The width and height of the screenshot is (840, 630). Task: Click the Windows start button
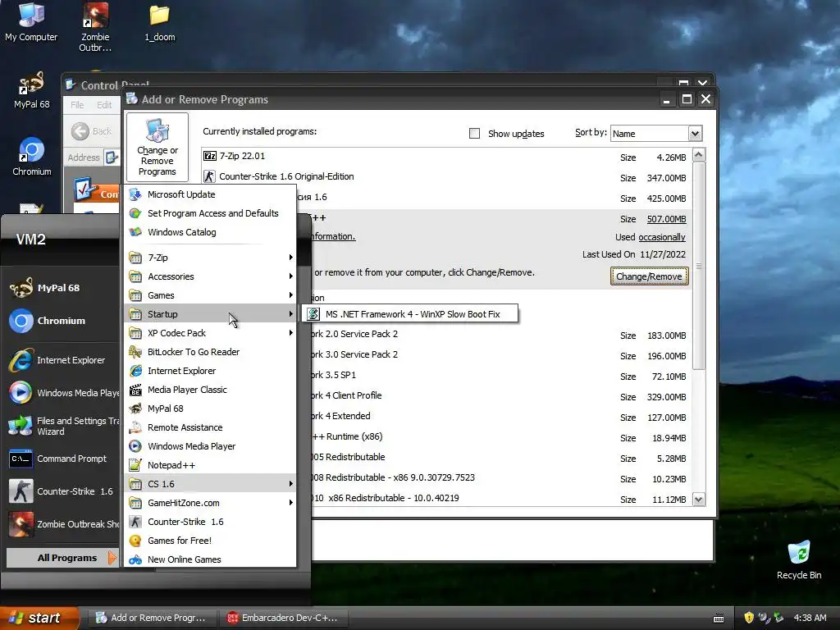39,618
